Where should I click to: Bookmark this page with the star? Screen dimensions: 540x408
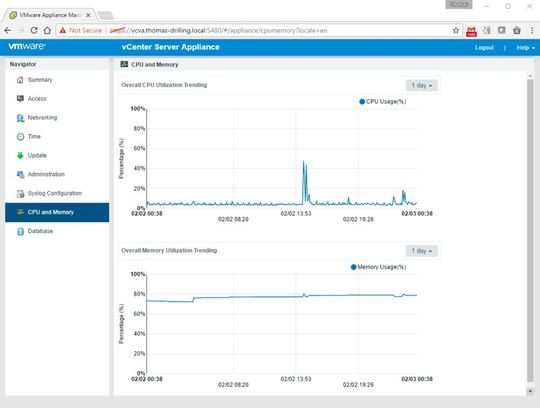click(456, 30)
